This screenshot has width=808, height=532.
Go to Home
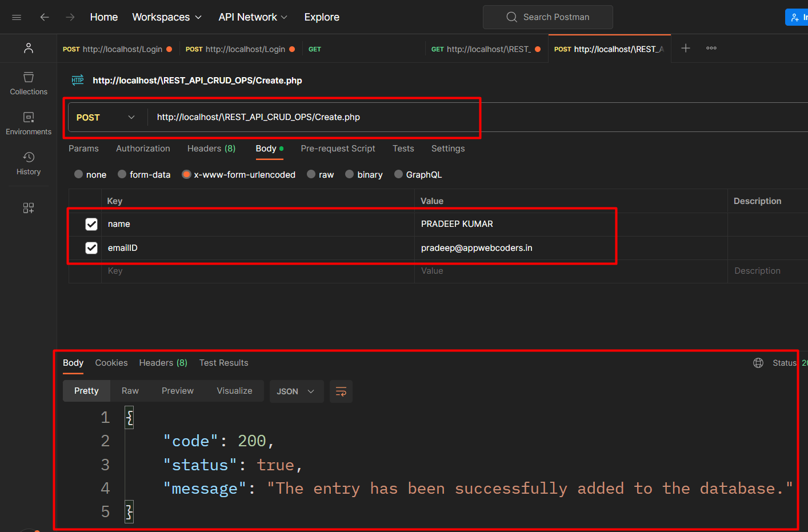point(104,17)
